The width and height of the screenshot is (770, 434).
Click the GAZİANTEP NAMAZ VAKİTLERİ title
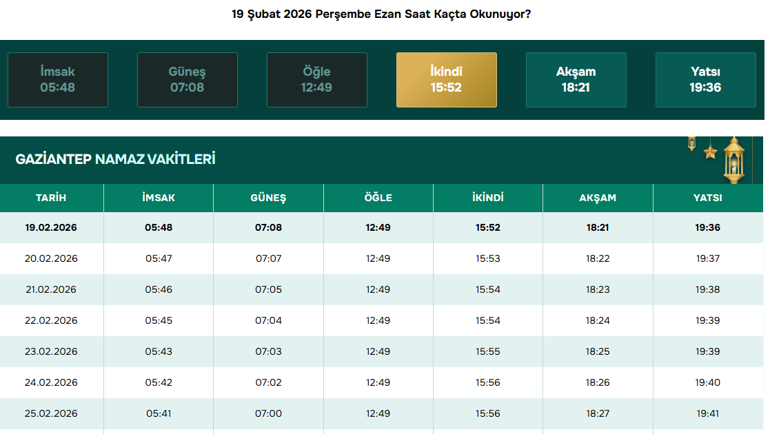click(115, 159)
